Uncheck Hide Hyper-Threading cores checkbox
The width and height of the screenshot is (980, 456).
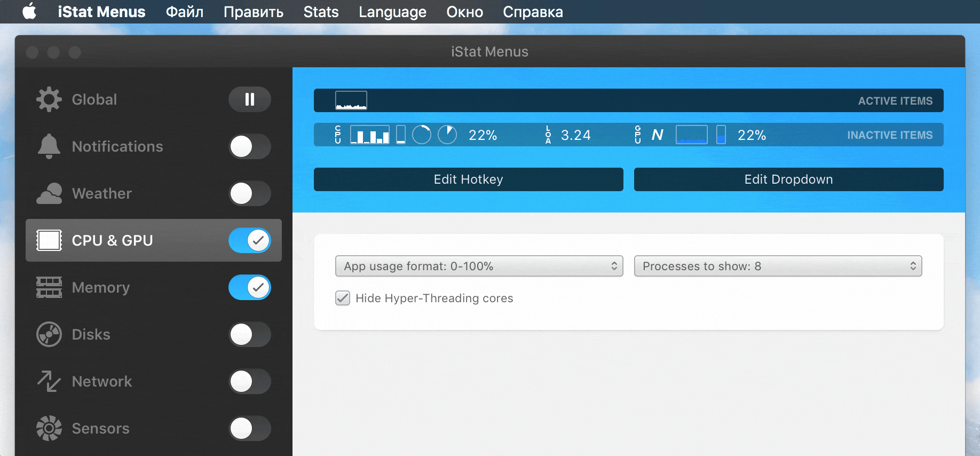coord(343,298)
